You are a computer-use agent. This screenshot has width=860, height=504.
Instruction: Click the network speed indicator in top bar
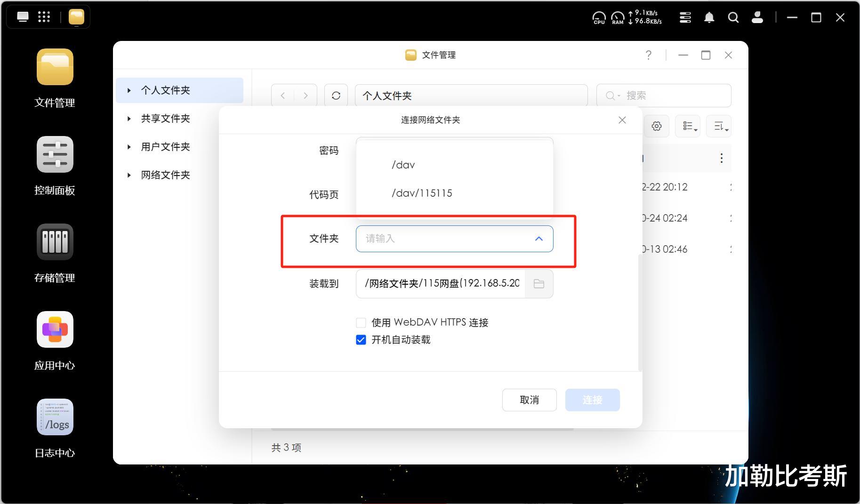[x=645, y=17]
